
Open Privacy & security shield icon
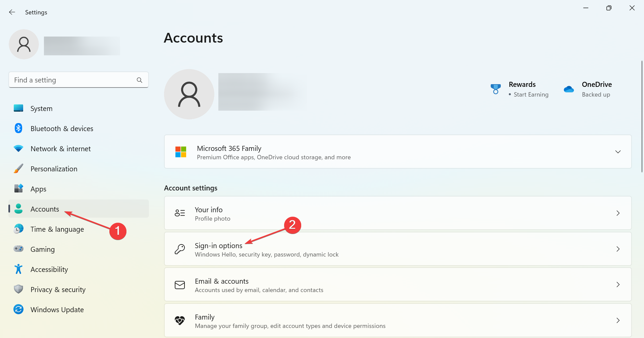[18, 289]
